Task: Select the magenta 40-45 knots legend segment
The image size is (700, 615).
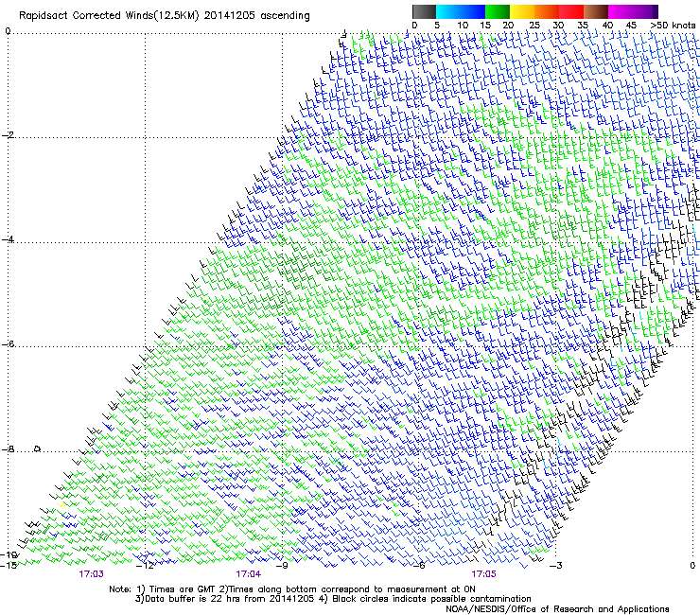Action: pos(621,11)
